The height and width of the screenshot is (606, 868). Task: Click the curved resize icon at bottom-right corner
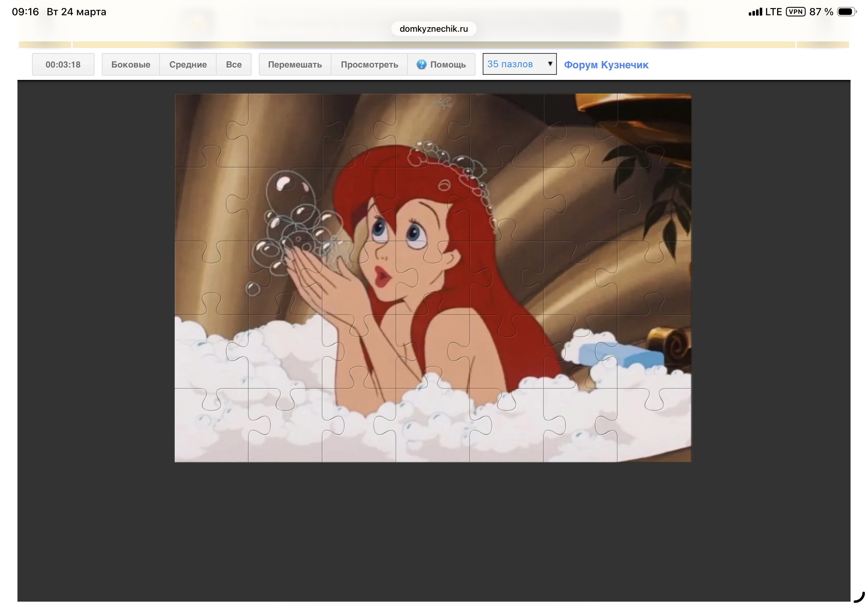click(x=859, y=597)
